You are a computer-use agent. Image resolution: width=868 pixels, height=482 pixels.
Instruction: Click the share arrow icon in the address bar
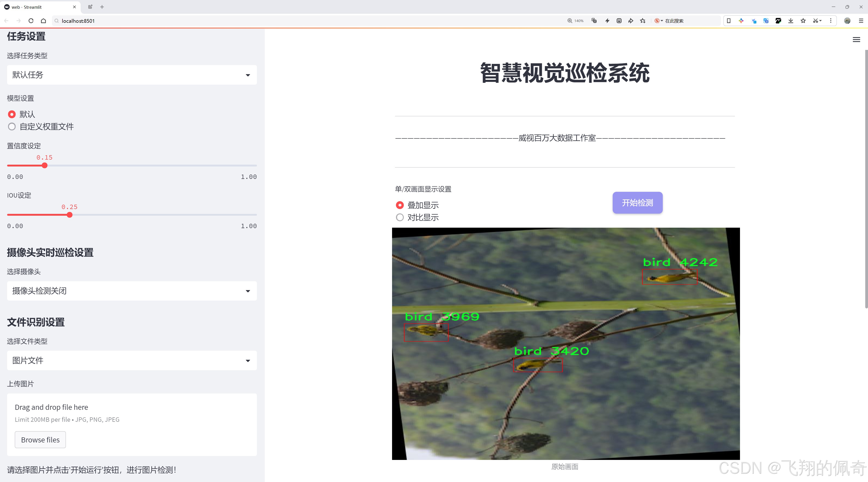pyautogui.click(x=631, y=20)
